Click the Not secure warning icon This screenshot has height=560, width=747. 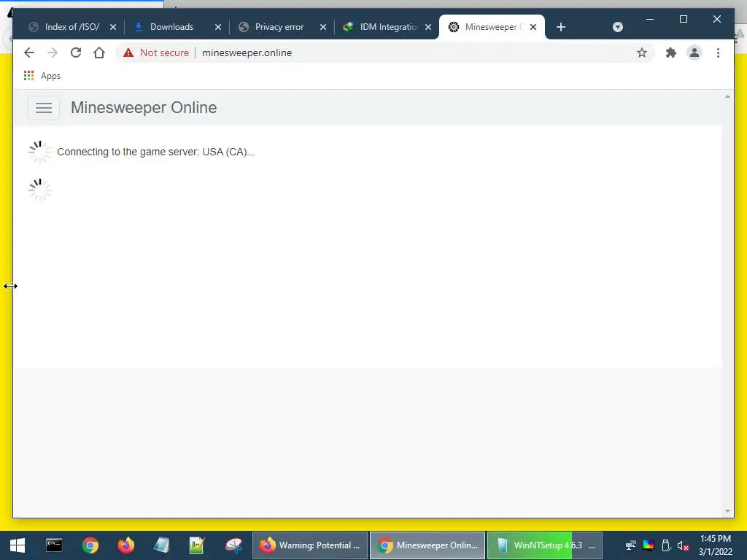click(x=128, y=52)
